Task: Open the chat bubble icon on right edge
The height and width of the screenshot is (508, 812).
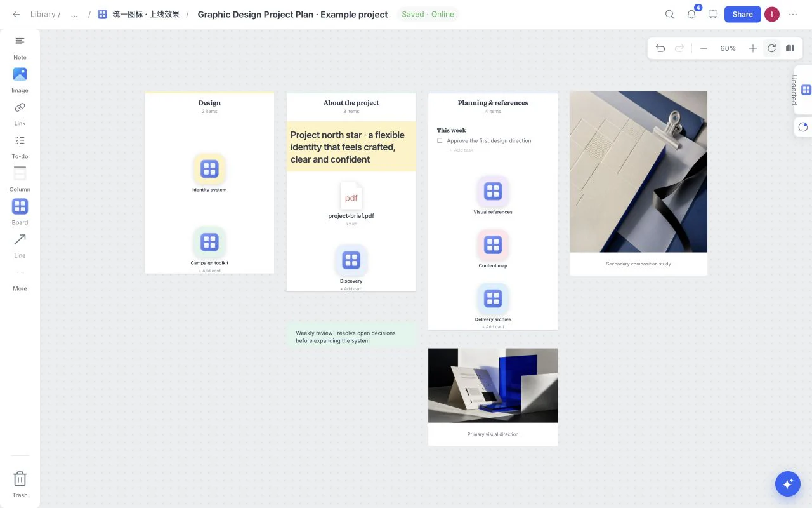Action: pyautogui.click(x=803, y=127)
